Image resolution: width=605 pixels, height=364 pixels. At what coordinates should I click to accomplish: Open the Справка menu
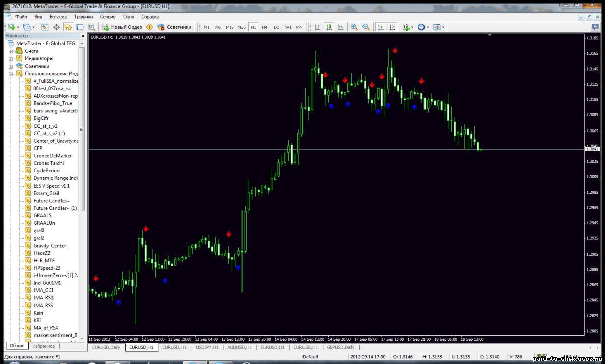(x=150, y=16)
